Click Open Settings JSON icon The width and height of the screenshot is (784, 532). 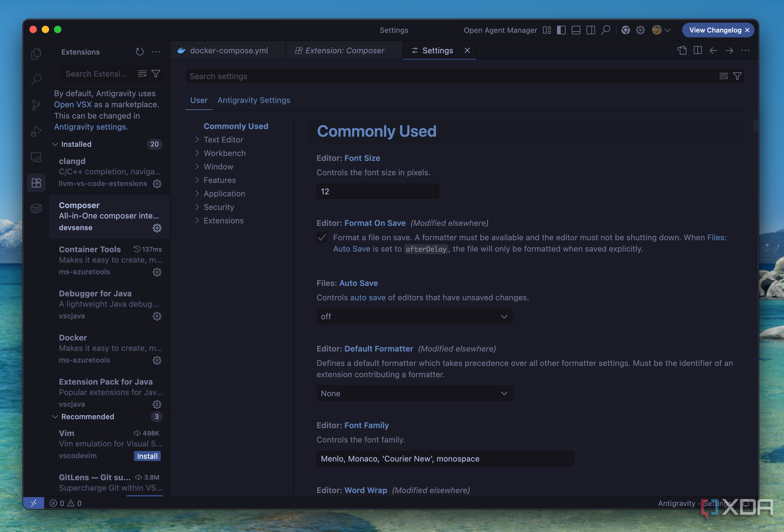(x=682, y=50)
